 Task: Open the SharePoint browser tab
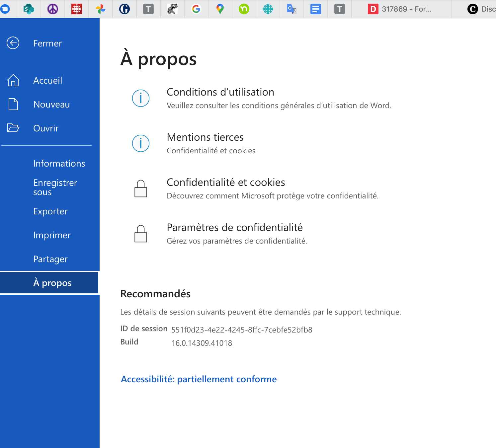tap(29, 9)
